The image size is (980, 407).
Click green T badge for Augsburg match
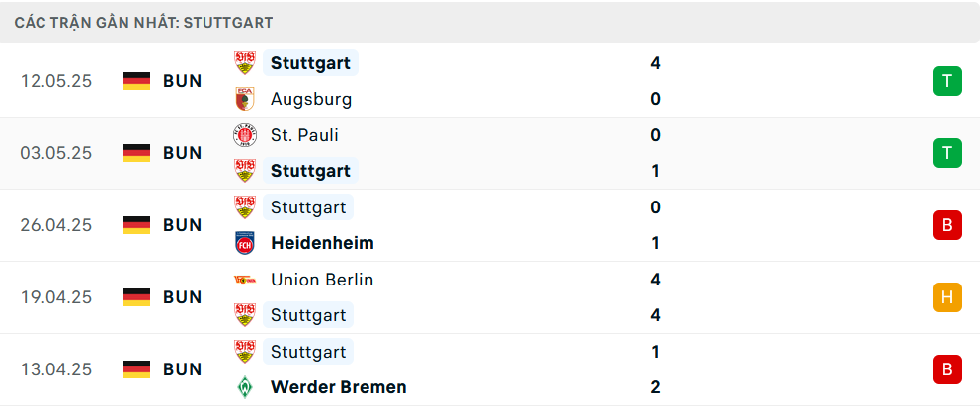947,81
